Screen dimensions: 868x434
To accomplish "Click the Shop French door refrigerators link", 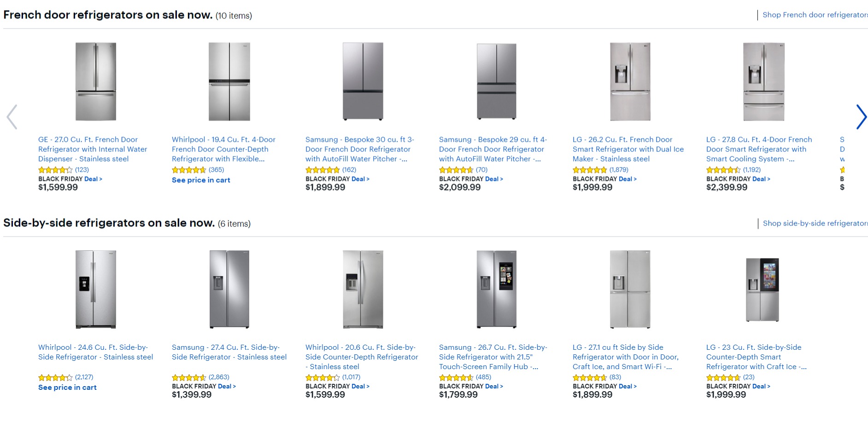I will [x=815, y=15].
